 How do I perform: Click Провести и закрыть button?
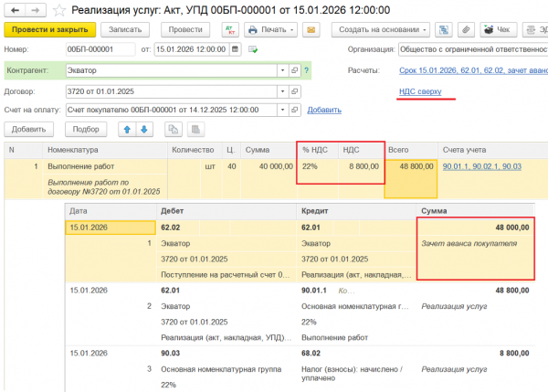(44, 29)
